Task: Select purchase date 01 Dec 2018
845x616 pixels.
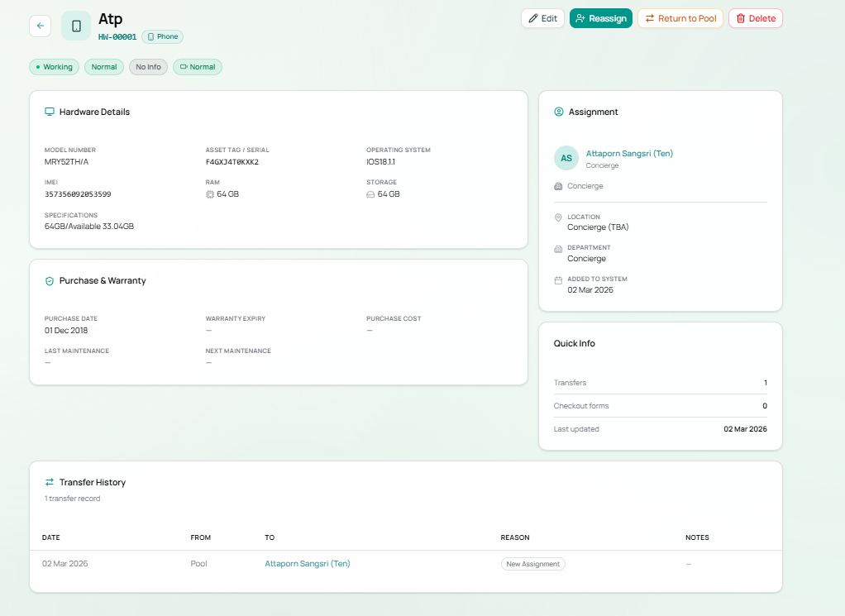Action: [x=66, y=331]
